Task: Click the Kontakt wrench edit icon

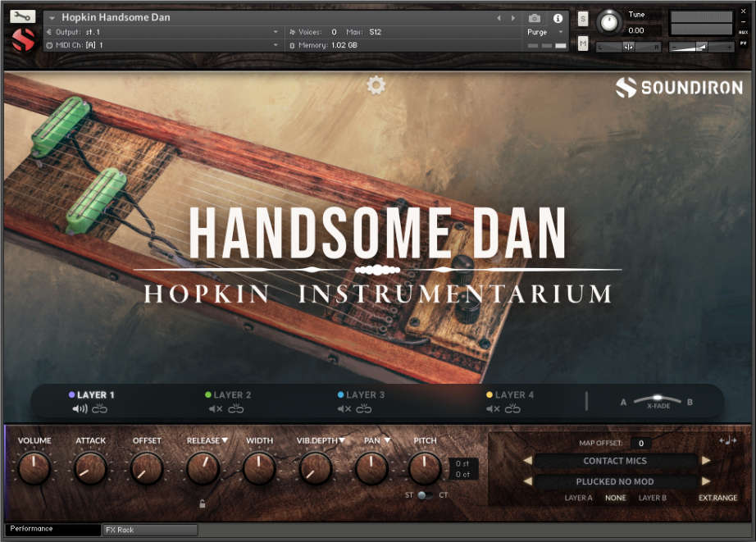Action: 22,15
